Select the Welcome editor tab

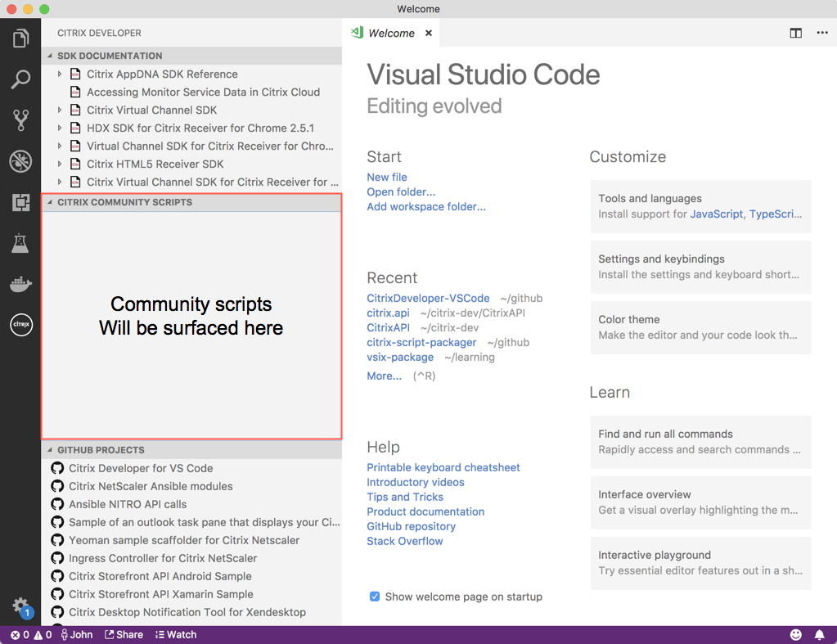(x=391, y=33)
